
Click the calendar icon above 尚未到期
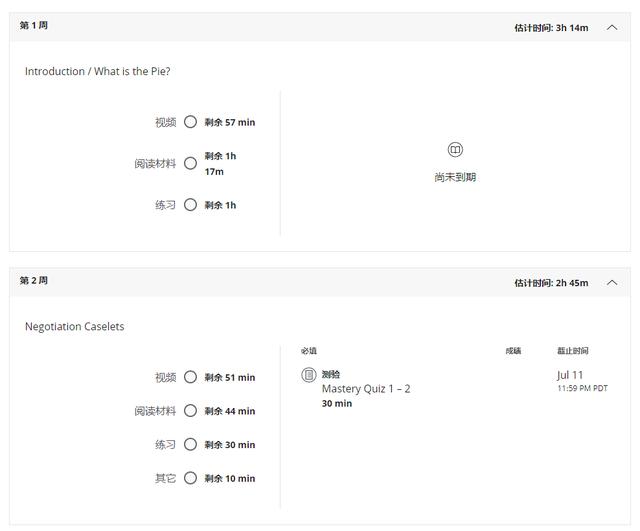click(x=455, y=150)
